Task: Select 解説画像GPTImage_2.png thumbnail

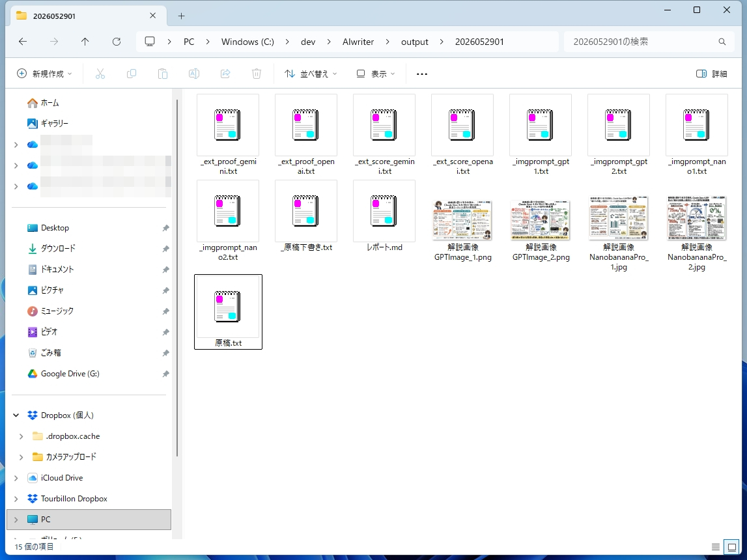Action: pos(541,220)
